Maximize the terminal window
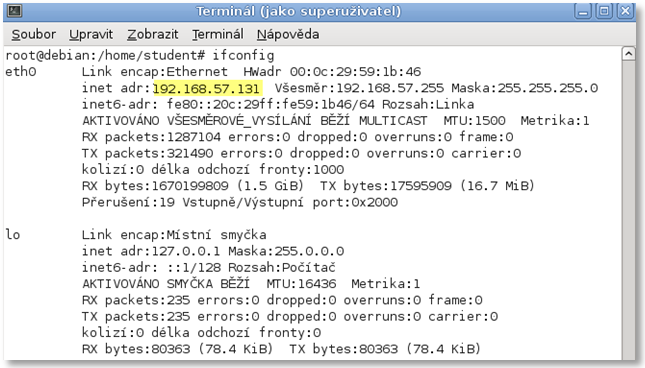Image resolution: width=645 pixels, height=368 pixels. click(604, 11)
